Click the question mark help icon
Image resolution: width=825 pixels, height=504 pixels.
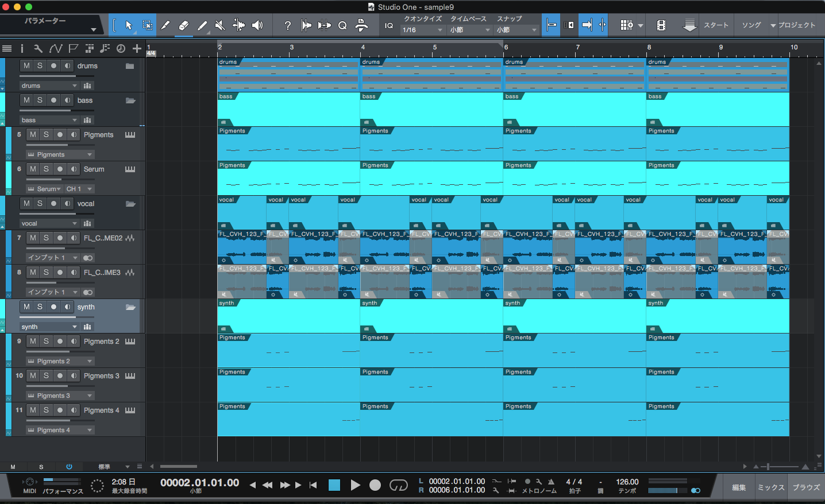(x=288, y=25)
